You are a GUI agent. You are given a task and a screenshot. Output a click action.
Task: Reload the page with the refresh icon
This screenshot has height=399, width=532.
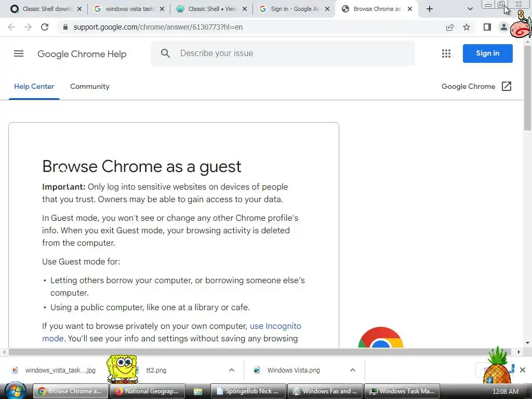(45, 27)
